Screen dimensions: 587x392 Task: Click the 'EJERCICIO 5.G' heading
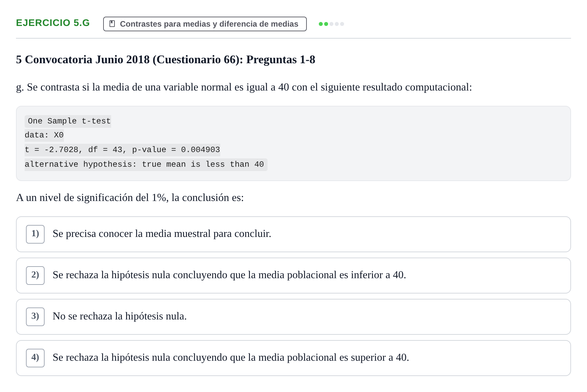[53, 23]
